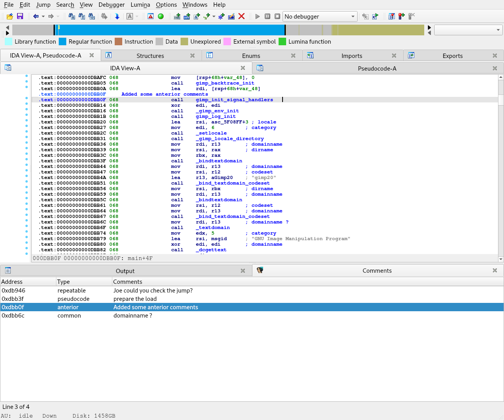Click the Open file toolbar icon
Image resolution: width=504 pixels, height=420 pixels.
10,16
